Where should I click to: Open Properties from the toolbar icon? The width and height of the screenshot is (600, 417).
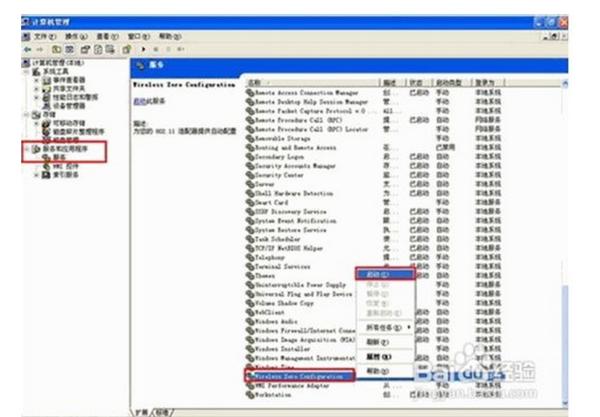85,49
